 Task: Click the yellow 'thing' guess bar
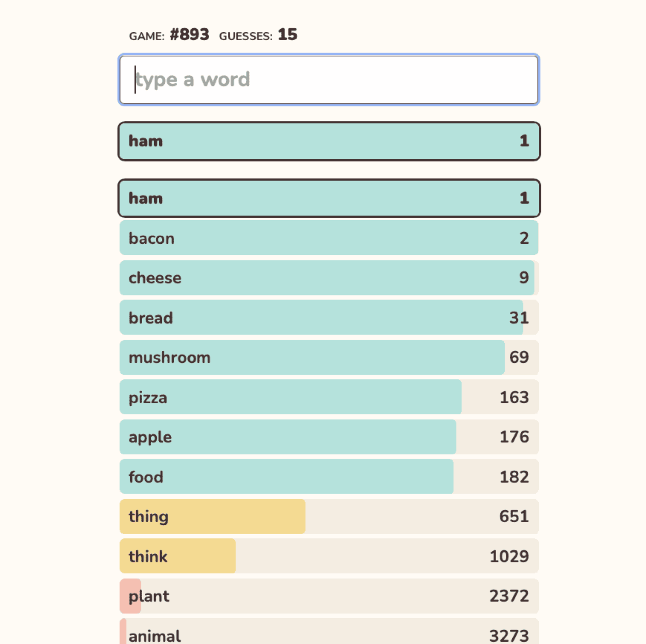[212, 517]
